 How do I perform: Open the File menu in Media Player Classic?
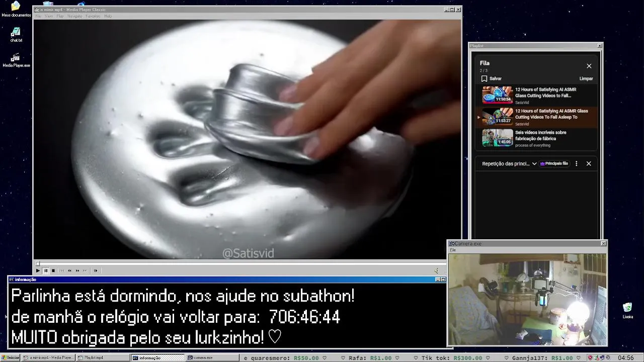pos(38,16)
